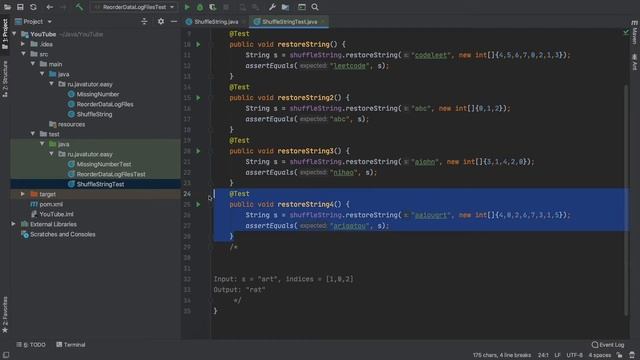Open Search Everywhere magnifier icon
This screenshot has height=360, width=640.
(x=315, y=7)
